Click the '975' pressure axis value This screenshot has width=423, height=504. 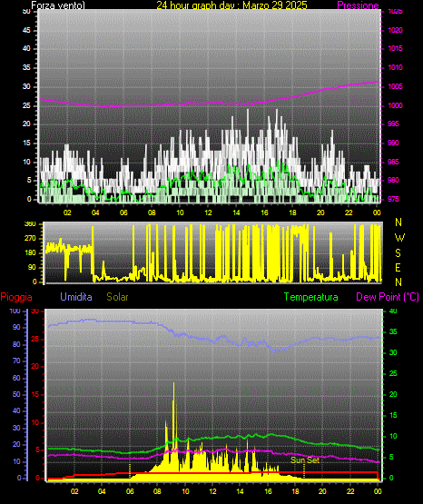393,199
